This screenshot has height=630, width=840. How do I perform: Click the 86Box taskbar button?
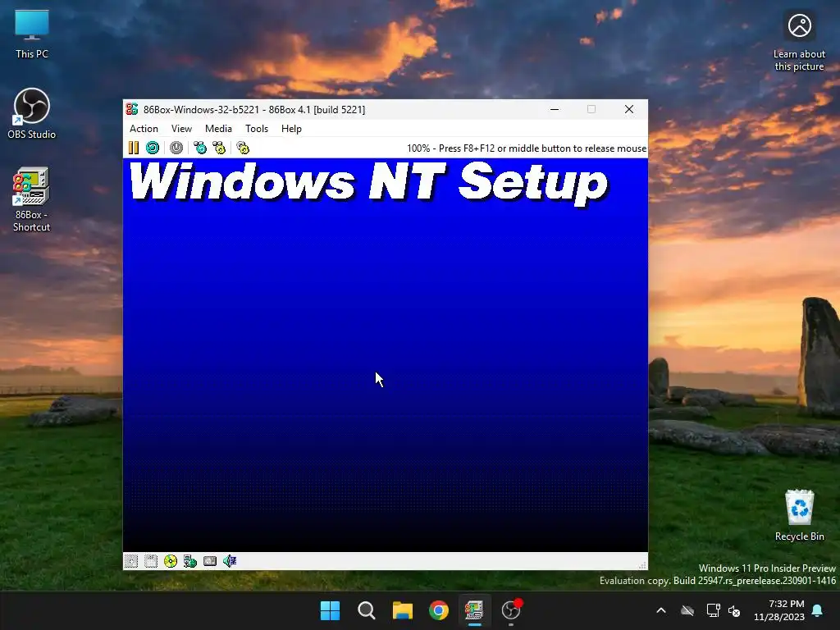[x=474, y=610]
